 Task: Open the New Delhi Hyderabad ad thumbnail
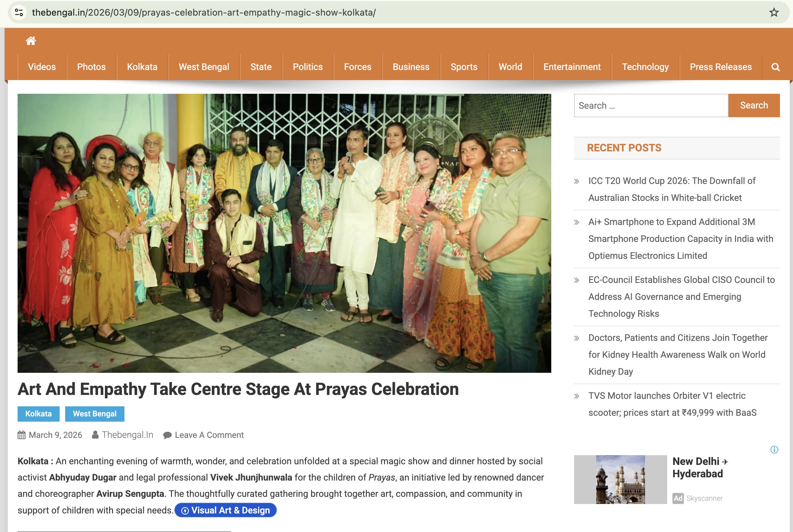coord(620,479)
